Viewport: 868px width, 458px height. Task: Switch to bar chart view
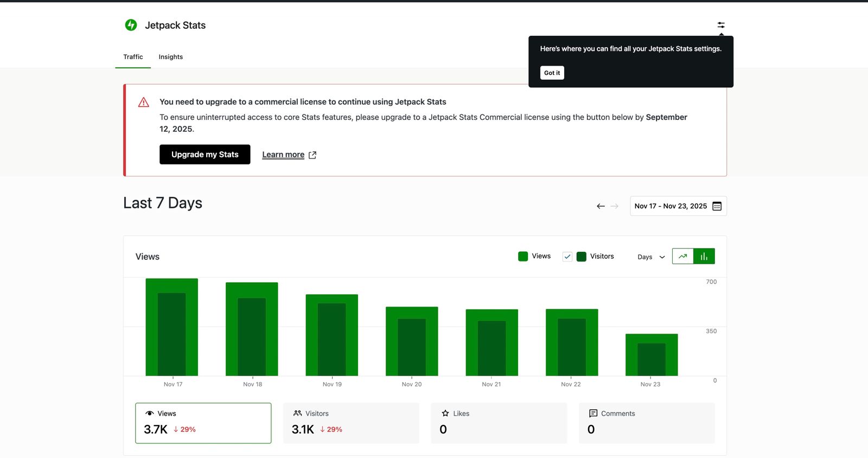coord(704,256)
